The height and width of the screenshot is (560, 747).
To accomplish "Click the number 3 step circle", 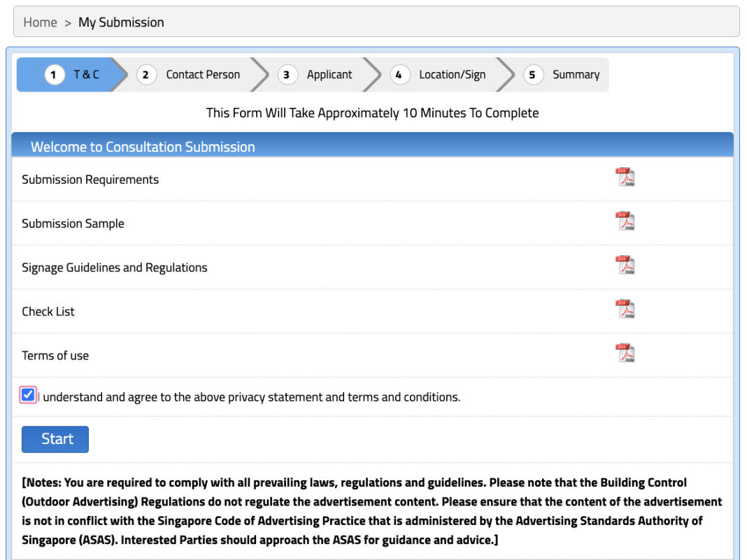I will coord(287,75).
